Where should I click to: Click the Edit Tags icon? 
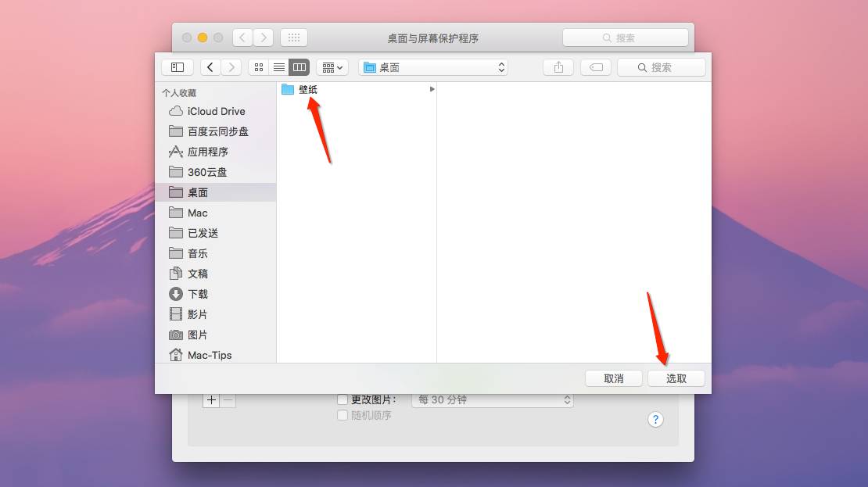[596, 67]
